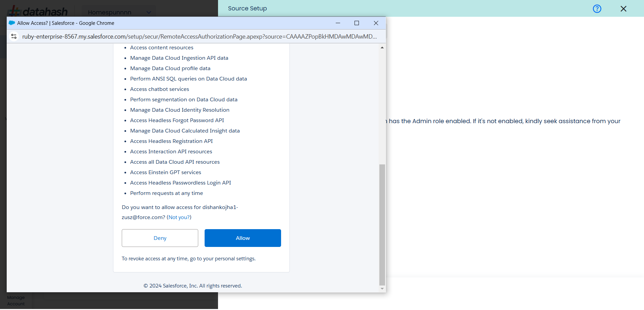Click the Admin role instruction text
The image size is (644, 310).
point(504,121)
